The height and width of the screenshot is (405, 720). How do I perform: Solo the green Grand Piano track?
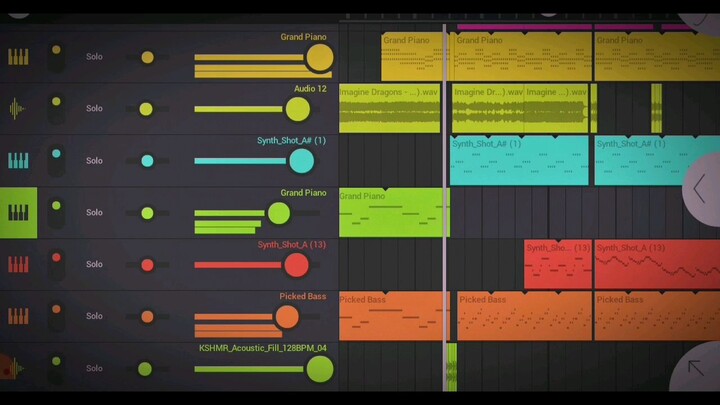click(x=94, y=213)
